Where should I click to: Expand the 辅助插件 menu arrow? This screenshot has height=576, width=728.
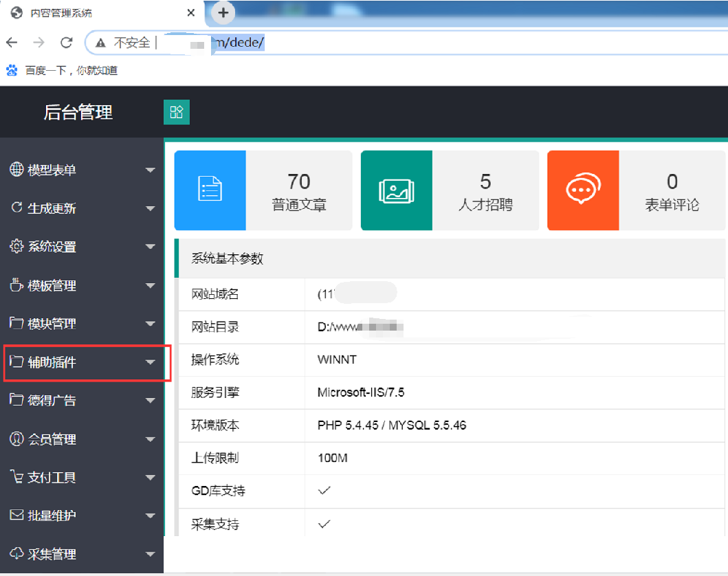pos(150,362)
